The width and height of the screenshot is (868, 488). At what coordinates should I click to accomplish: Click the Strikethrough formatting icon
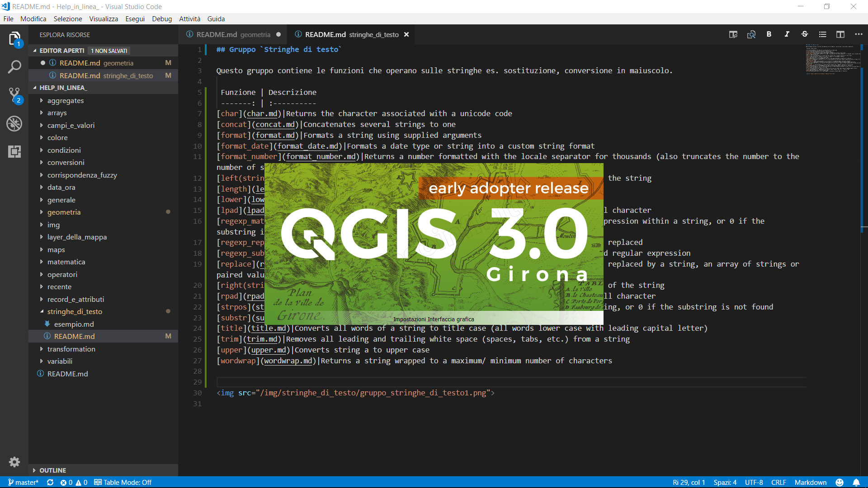(804, 34)
